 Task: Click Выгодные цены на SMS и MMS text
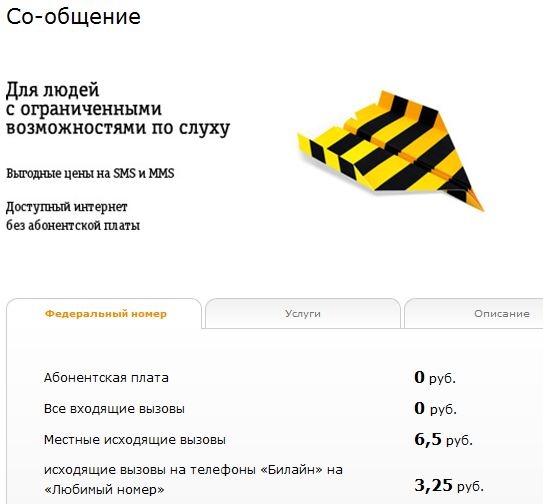tap(90, 173)
